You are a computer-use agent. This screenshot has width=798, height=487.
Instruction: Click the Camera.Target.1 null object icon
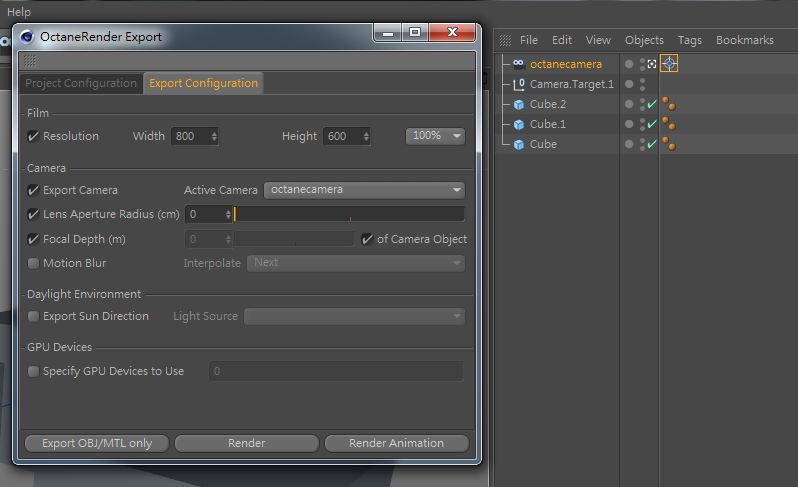coord(519,84)
